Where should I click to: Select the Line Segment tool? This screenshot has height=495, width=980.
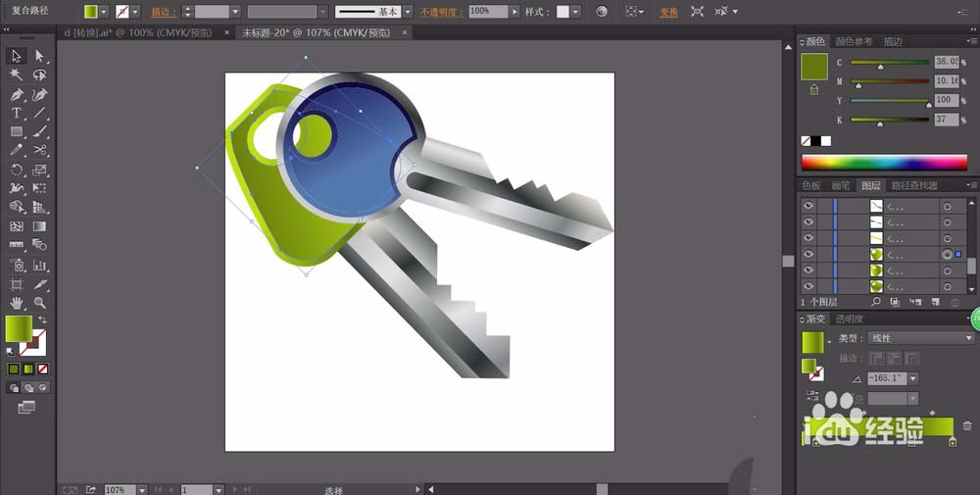40,113
